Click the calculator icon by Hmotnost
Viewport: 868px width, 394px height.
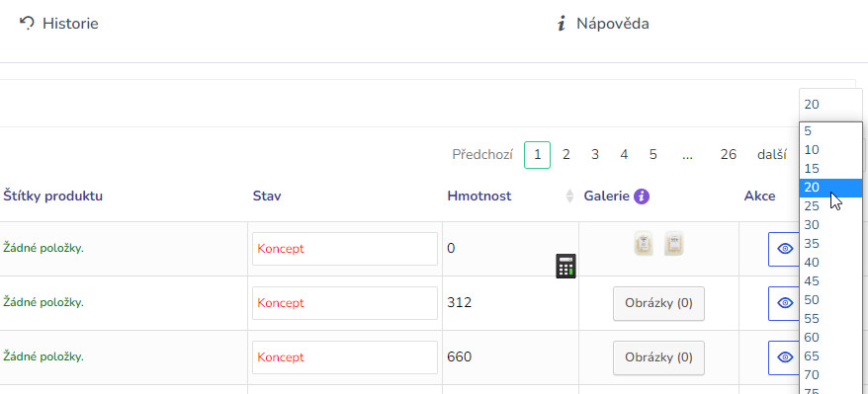click(565, 266)
